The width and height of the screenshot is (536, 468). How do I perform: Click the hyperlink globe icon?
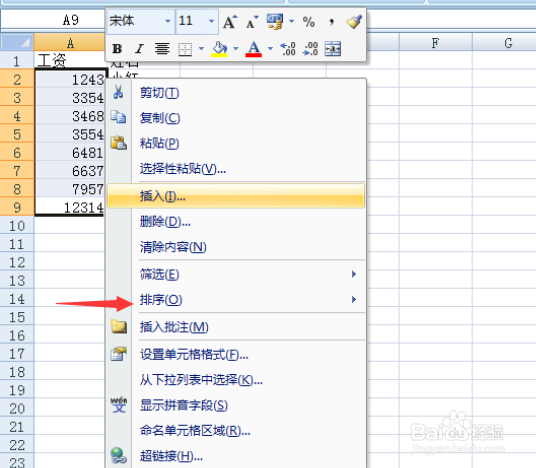[119, 455]
